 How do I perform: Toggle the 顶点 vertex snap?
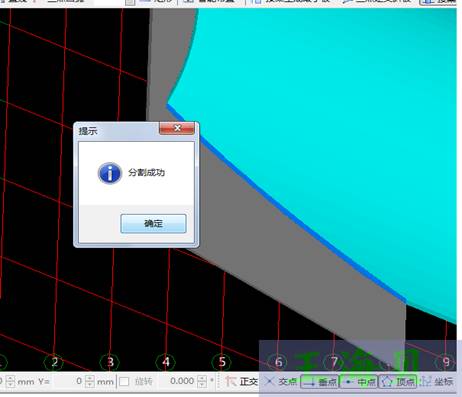tap(398, 382)
